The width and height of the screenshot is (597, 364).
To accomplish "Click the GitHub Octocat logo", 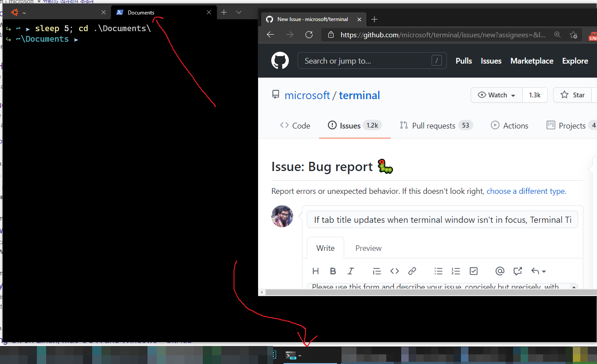I will [x=280, y=61].
